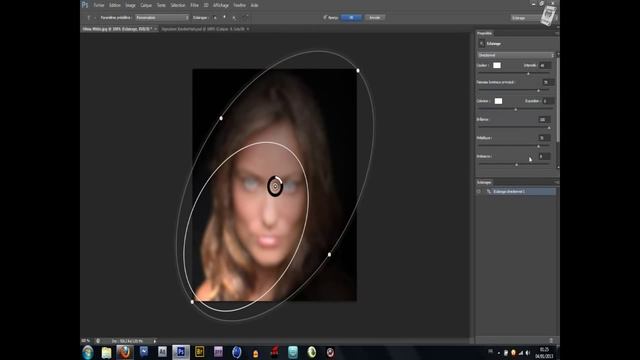
Task: Toggle the Aperçu preview checkbox
Action: click(x=325, y=18)
